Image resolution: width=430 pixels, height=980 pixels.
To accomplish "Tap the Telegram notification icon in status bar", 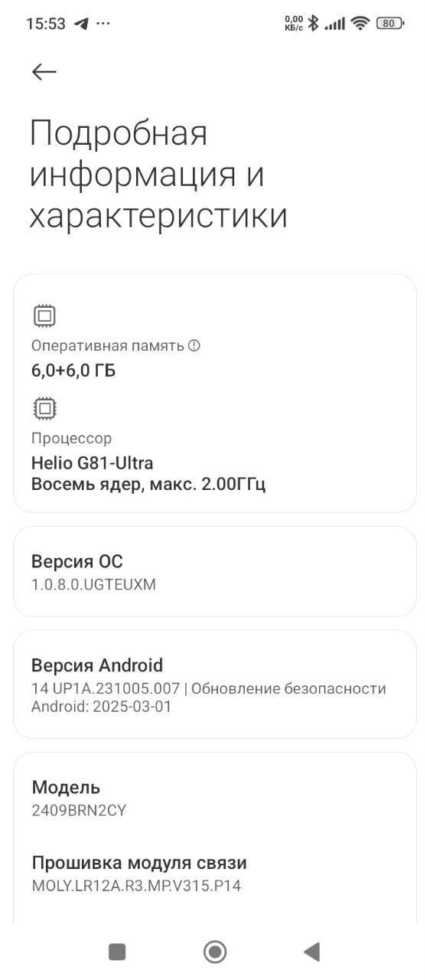I will pos(80,23).
